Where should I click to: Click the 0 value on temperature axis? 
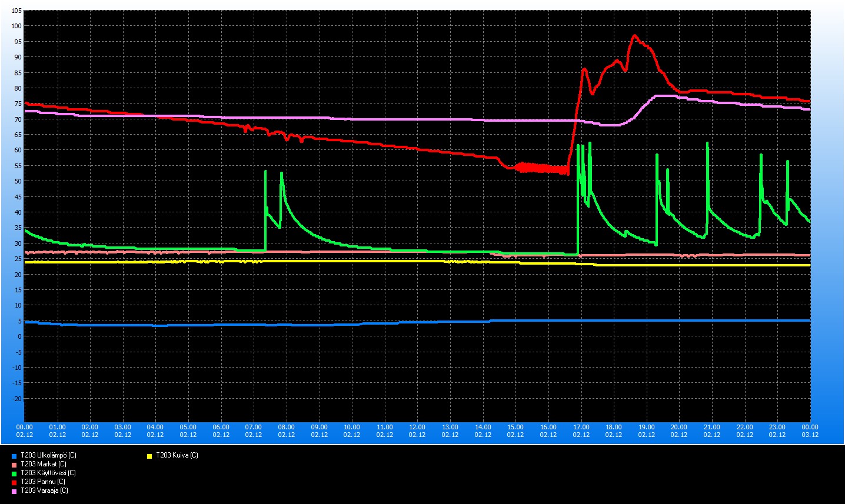tap(19, 336)
